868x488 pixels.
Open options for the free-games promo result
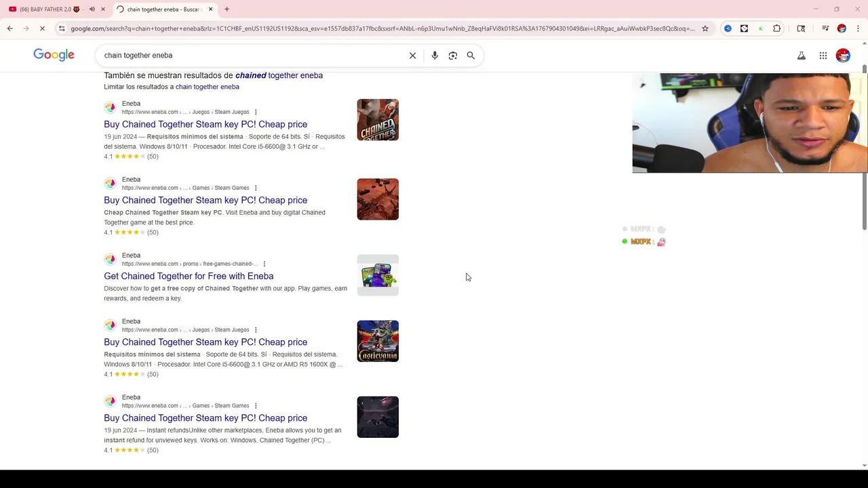pyautogui.click(x=264, y=264)
